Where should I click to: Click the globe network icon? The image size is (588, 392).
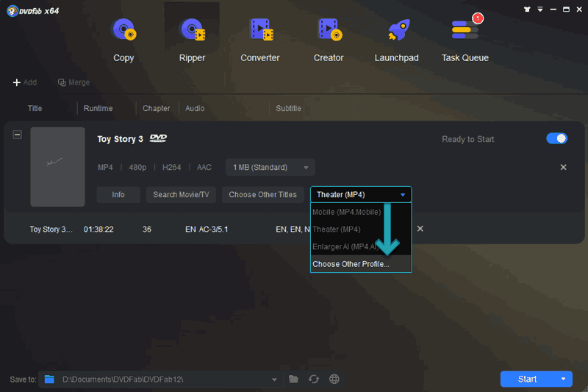coord(334,379)
